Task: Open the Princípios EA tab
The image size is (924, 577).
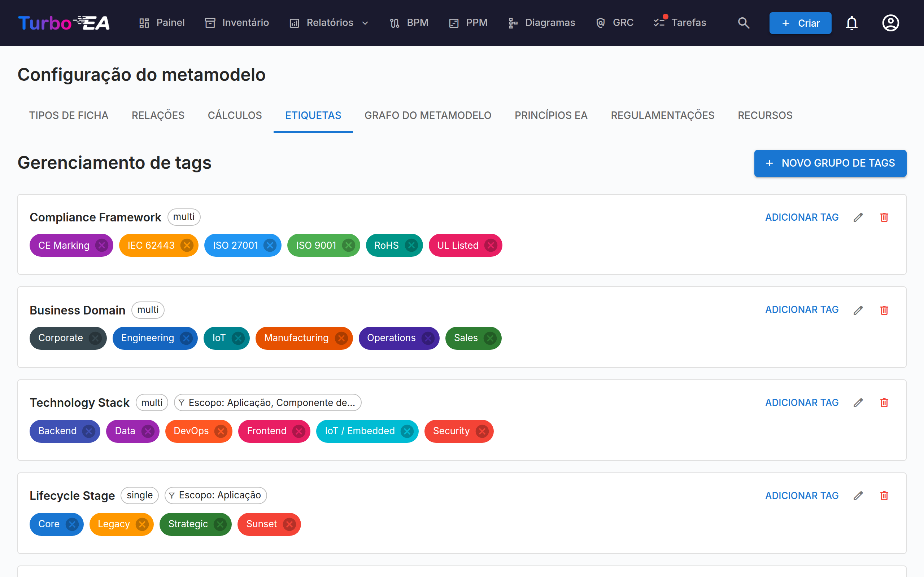Action: (550, 115)
